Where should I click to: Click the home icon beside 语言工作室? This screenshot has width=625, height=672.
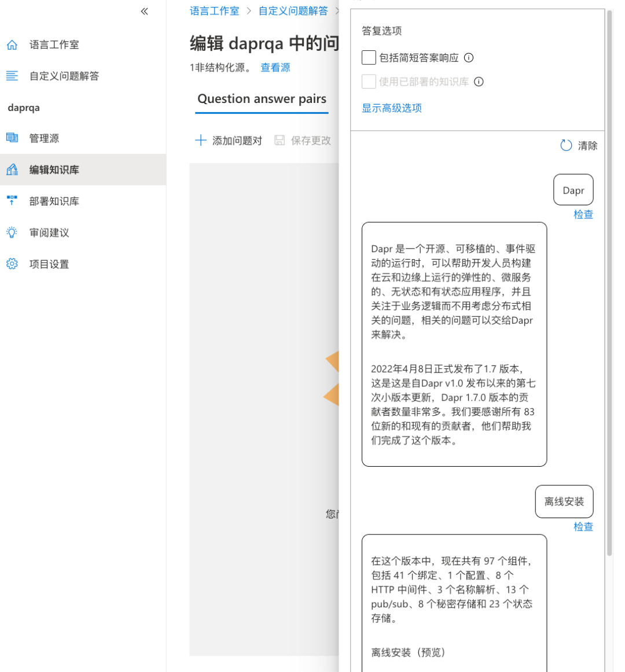[12, 45]
